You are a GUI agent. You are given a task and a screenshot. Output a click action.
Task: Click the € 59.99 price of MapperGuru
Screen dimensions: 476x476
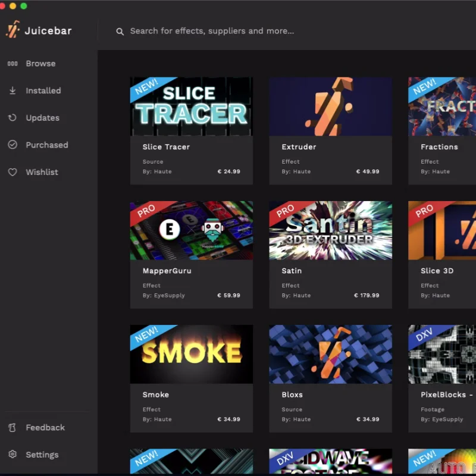tap(229, 295)
